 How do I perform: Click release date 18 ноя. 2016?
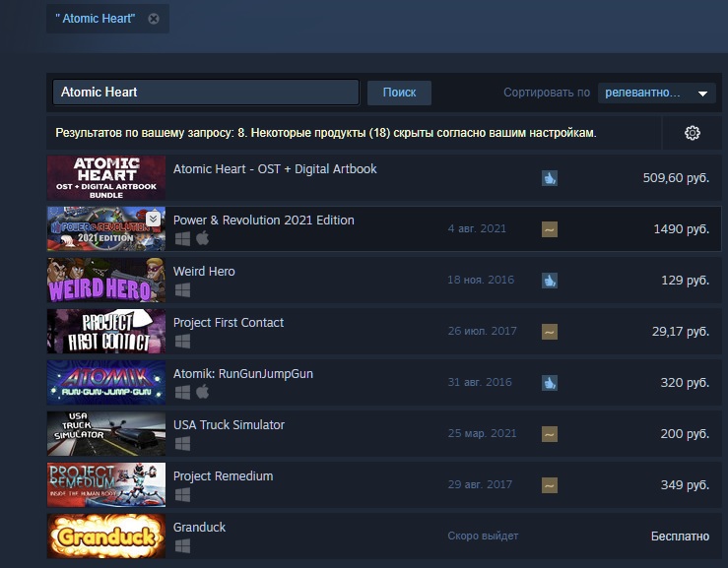[x=481, y=280]
